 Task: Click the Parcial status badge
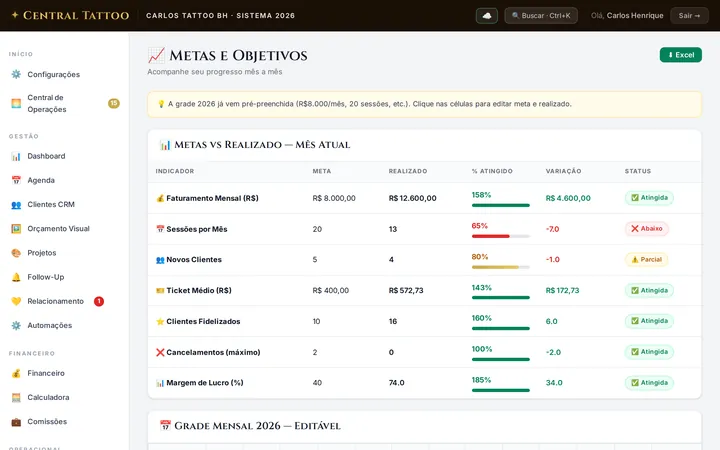point(646,259)
